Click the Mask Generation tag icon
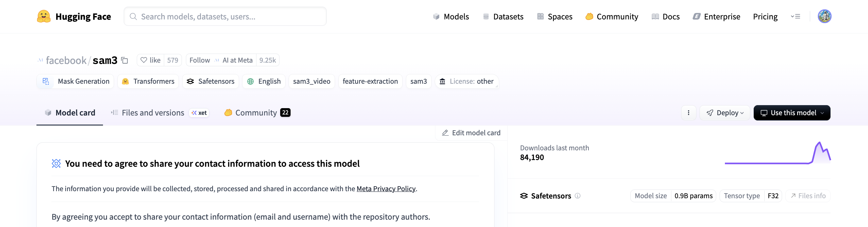868x227 pixels. (x=46, y=81)
